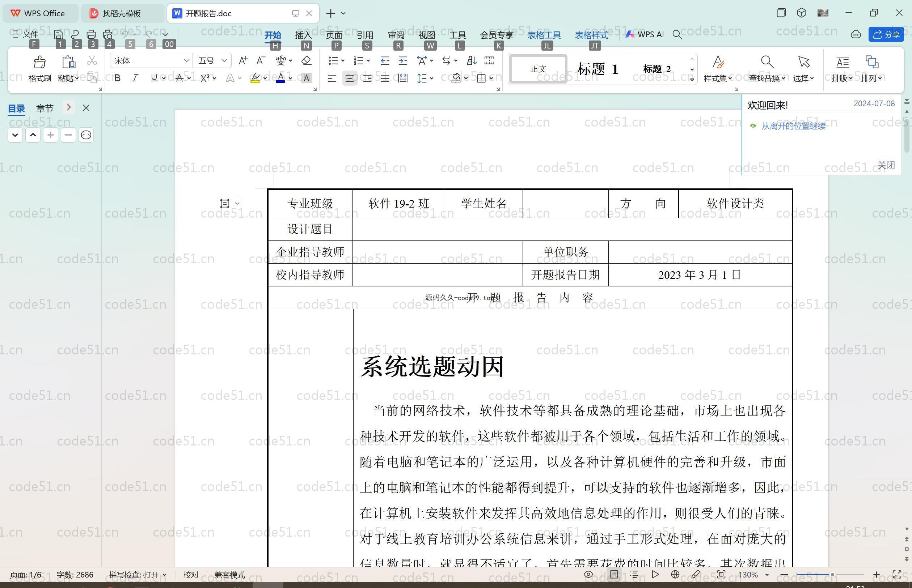
Task: Expand bullet list options arrow
Action: tap(343, 61)
